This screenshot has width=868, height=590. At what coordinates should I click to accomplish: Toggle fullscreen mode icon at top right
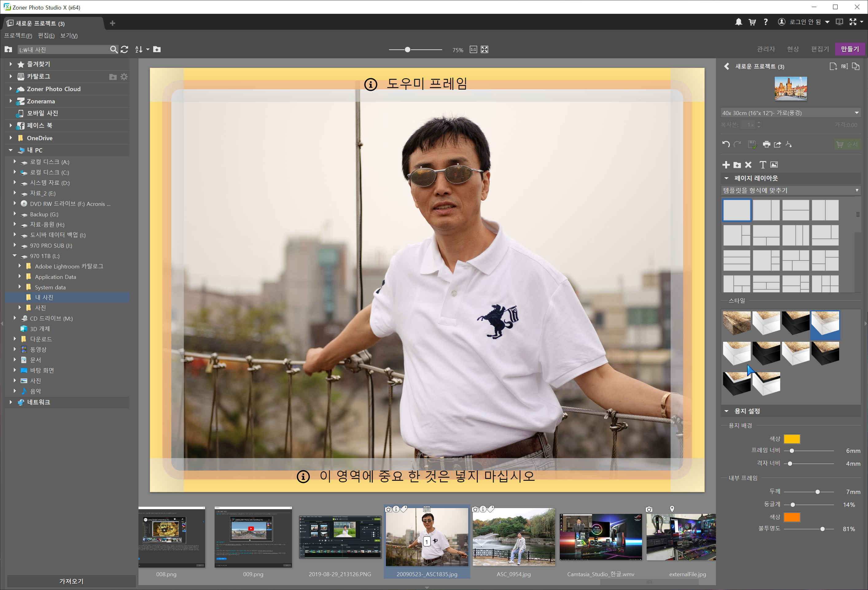tap(853, 22)
